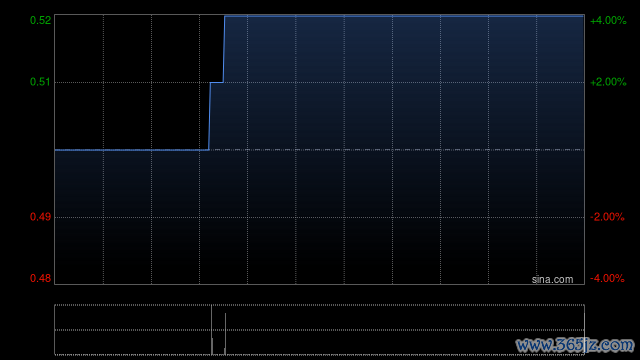Select the shorter second volume spike
640x360 pixels.
point(225,334)
